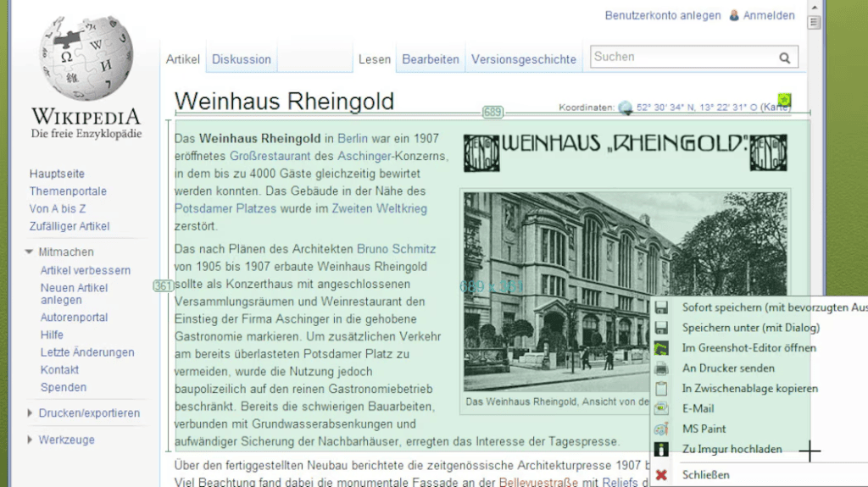The image size is (868, 487).
Task: Open the Versionsgeschichte tab
Action: click(x=523, y=59)
